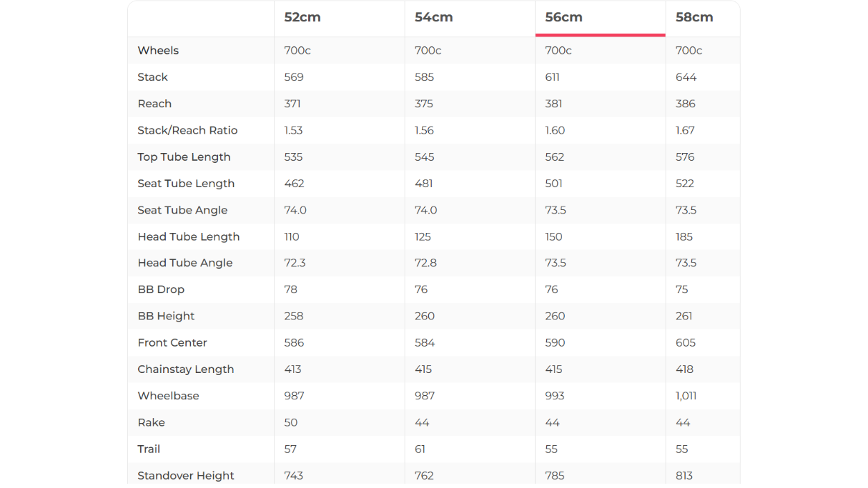Select the Stack/Reach Ratio row label

[187, 130]
